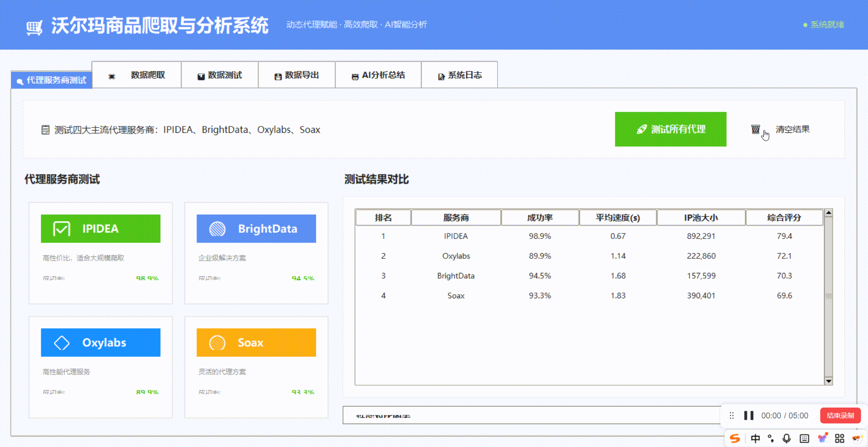
Task: Click the 79.4 overall score cell
Action: (x=784, y=236)
